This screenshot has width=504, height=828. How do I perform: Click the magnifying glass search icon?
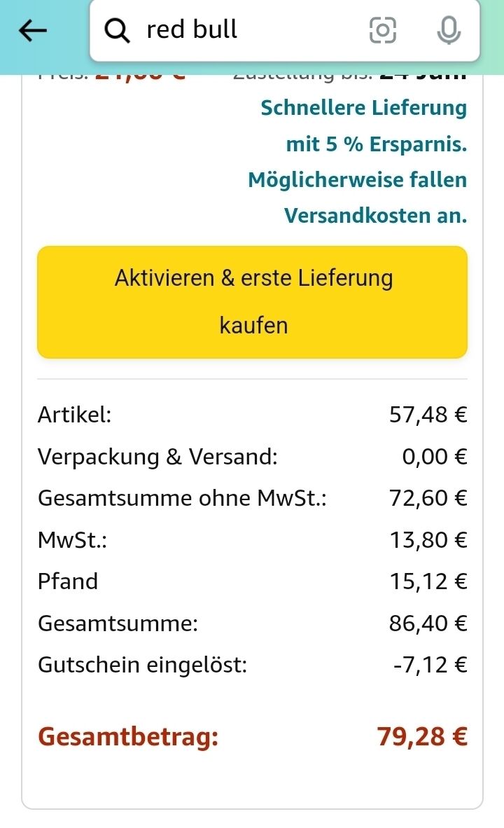[117, 30]
